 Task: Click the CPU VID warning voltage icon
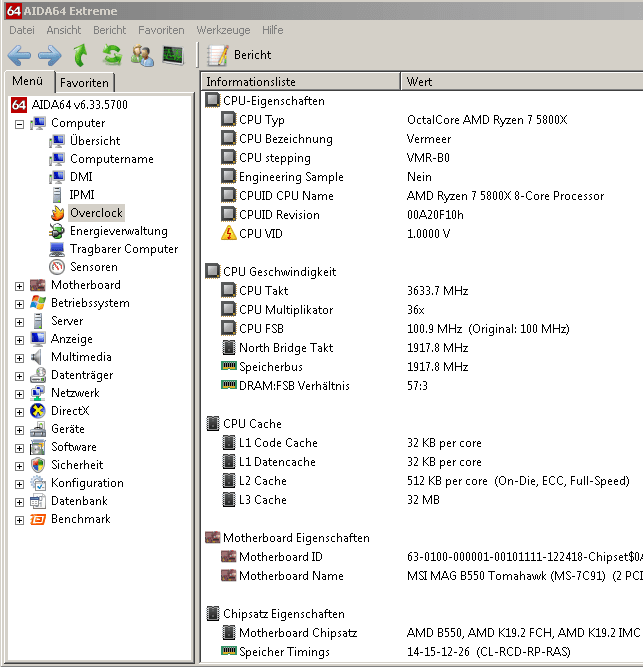[229, 234]
